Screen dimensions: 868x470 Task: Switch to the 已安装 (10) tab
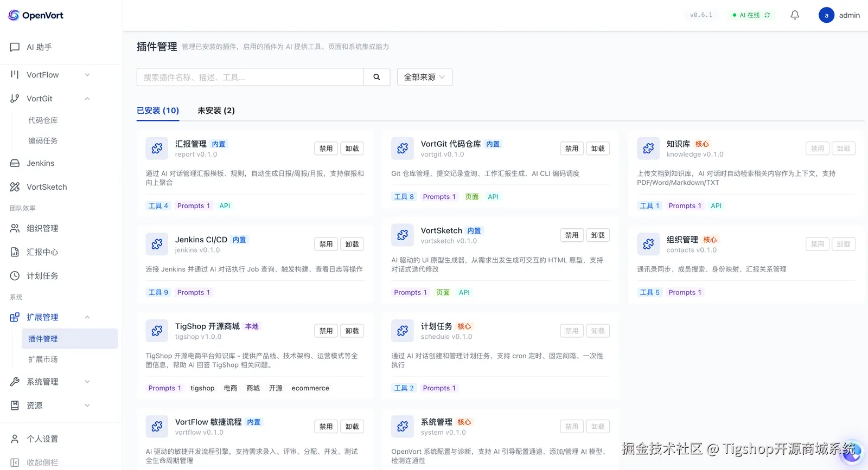[158, 111]
